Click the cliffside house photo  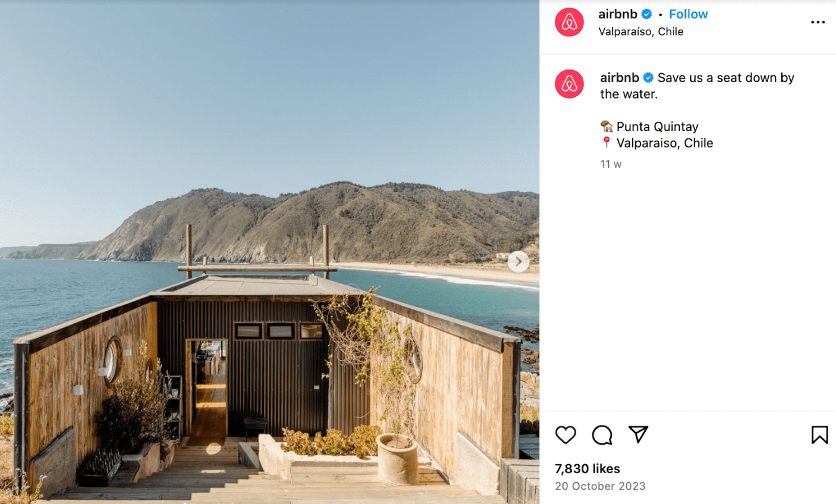coord(269,252)
